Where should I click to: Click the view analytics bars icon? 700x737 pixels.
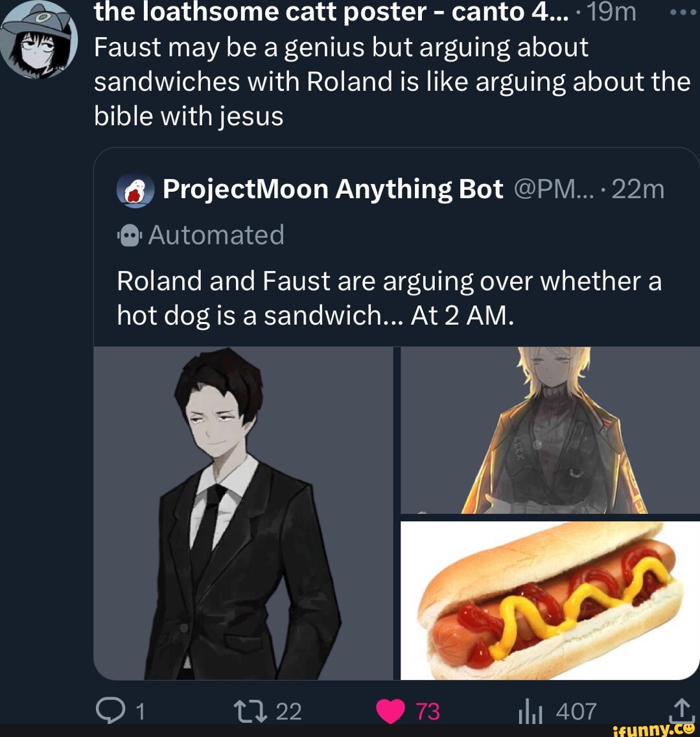pyautogui.click(x=531, y=711)
